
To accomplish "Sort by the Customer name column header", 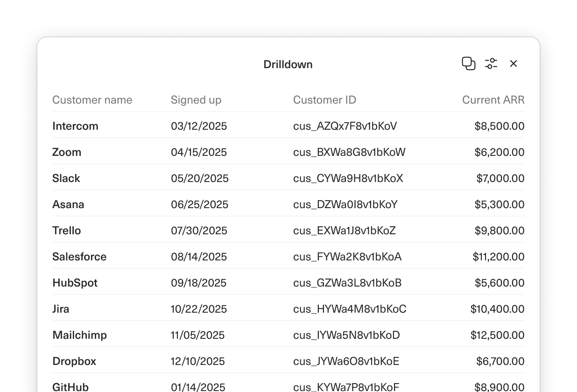I will [92, 100].
